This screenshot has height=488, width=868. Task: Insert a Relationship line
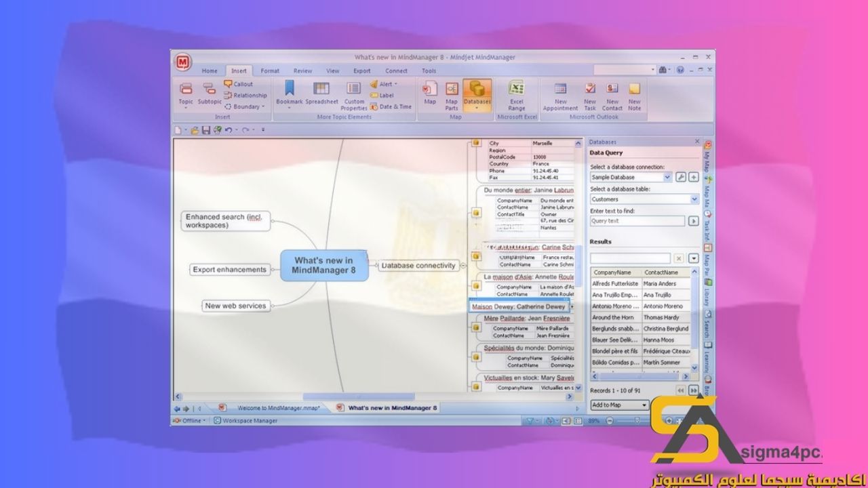(x=245, y=96)
